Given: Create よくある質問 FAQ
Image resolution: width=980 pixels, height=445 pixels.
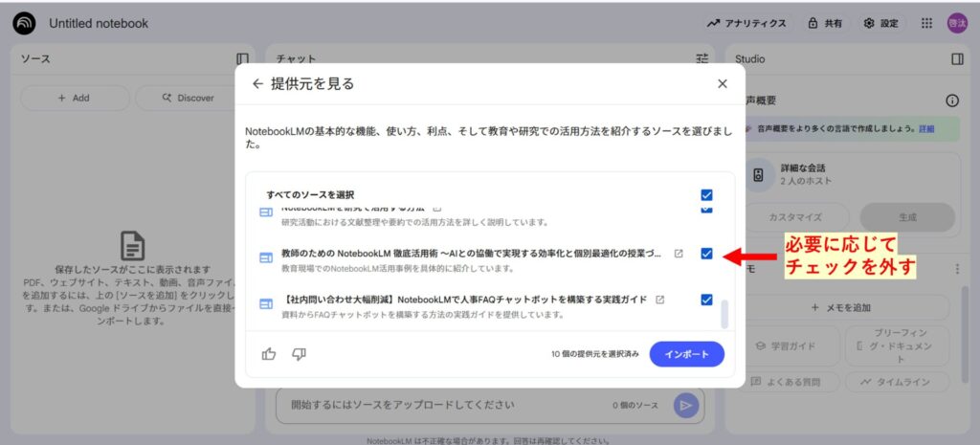Looking at the screenshot, I should tap(791, 382).
